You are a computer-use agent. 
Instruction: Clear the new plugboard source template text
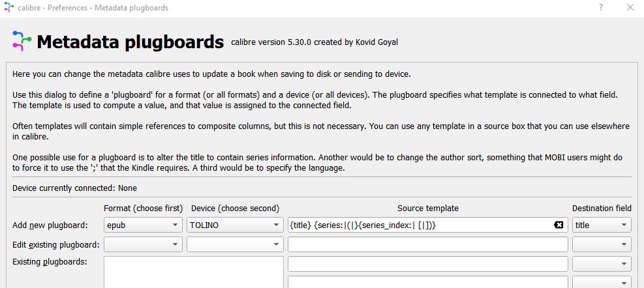coord(559,225)
